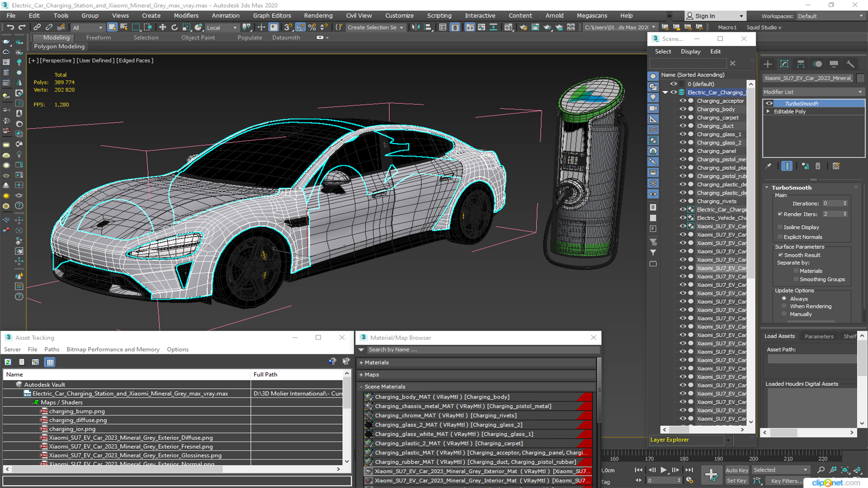The image size is (868, 488).
Task: Open the Create command panel tab
Action: [768, 64]
